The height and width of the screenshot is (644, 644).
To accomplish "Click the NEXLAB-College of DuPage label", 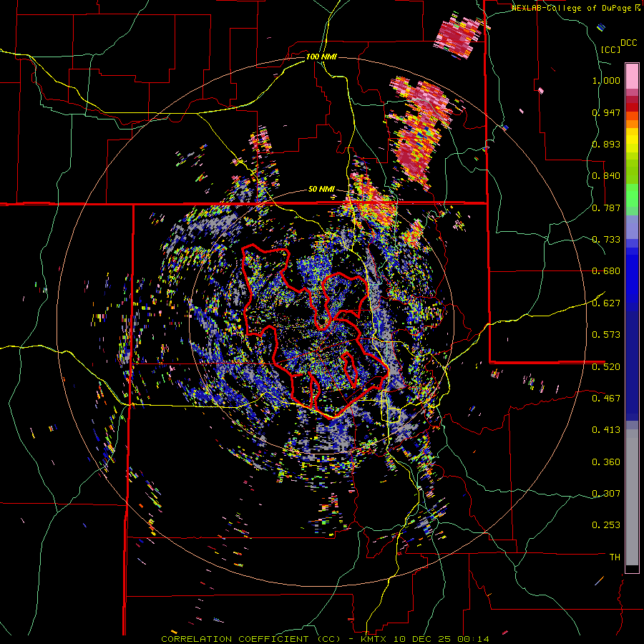I will 572,8.
